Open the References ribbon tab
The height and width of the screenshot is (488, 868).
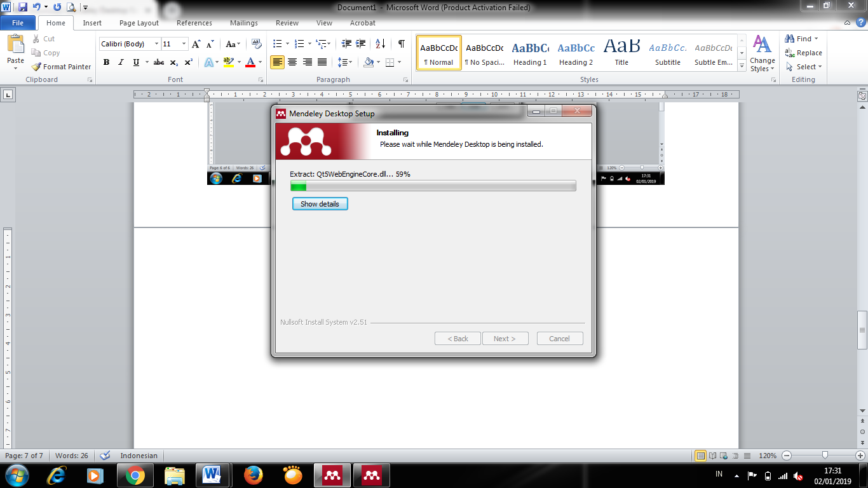[194, 23]
